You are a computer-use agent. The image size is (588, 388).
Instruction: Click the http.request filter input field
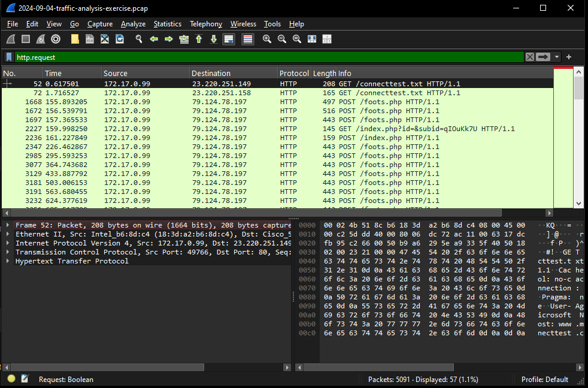pyautogui.click(x=269, y=57)
